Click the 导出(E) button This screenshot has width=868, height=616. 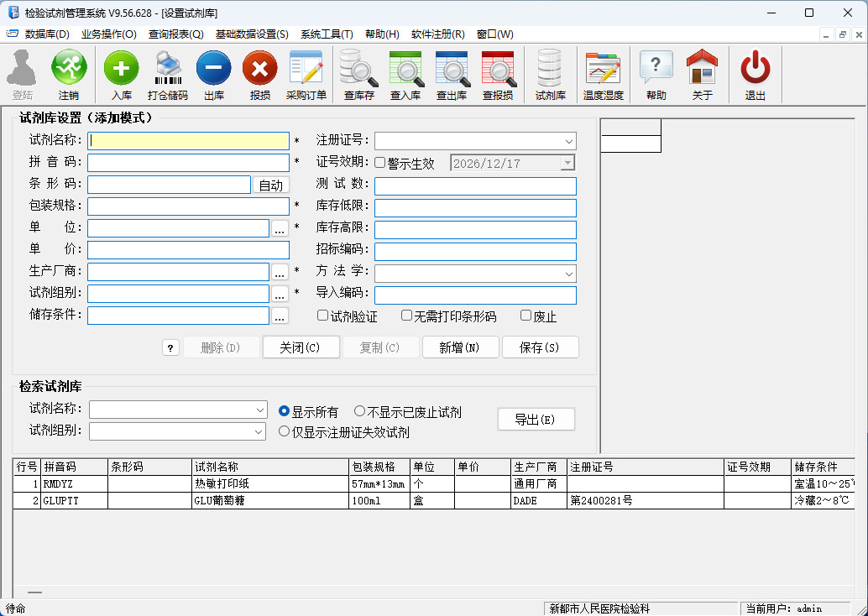(x=536, y=420)
